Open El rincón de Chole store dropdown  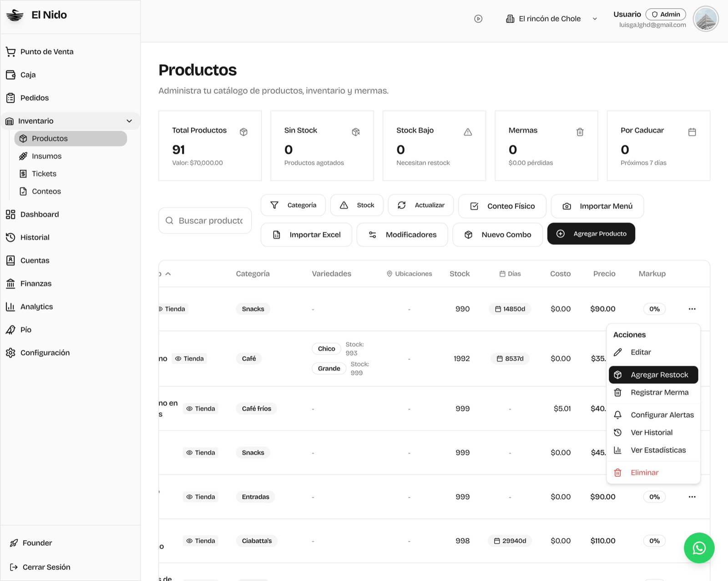551,19
